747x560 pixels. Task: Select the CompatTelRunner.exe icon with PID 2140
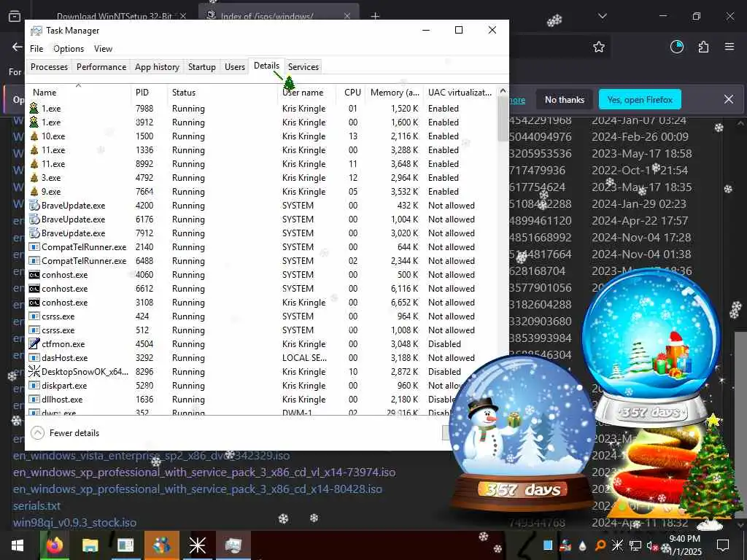34,246
